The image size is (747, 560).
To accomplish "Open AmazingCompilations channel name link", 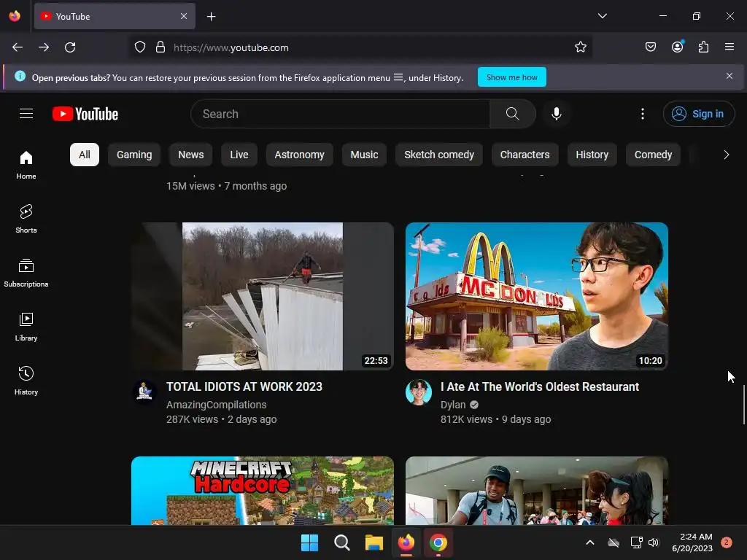I will pyautogui.click(x=216, y=405).
